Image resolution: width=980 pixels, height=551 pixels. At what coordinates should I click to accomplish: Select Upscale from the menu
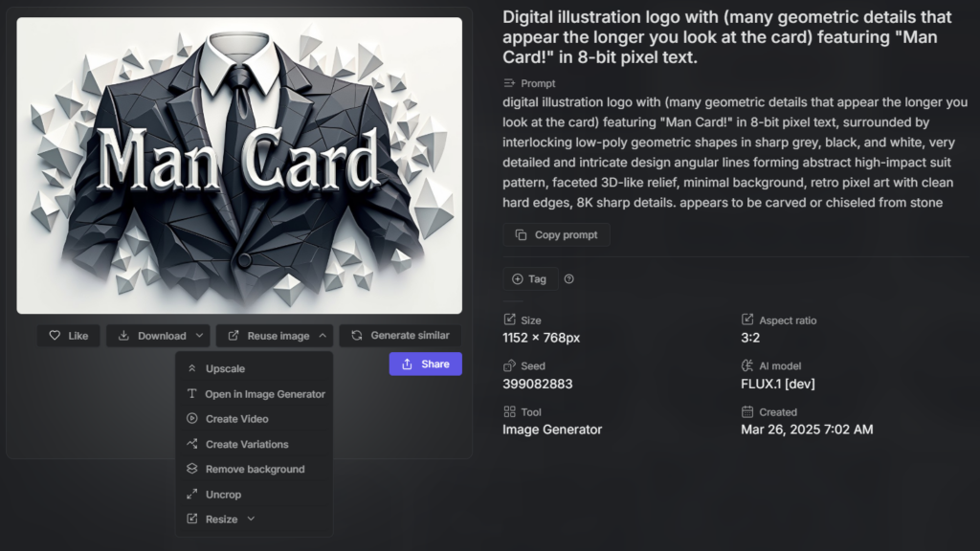[254, 368]
